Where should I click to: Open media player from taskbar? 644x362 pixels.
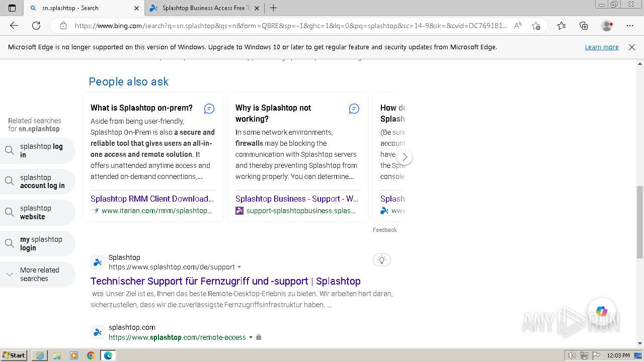[74, 355]
